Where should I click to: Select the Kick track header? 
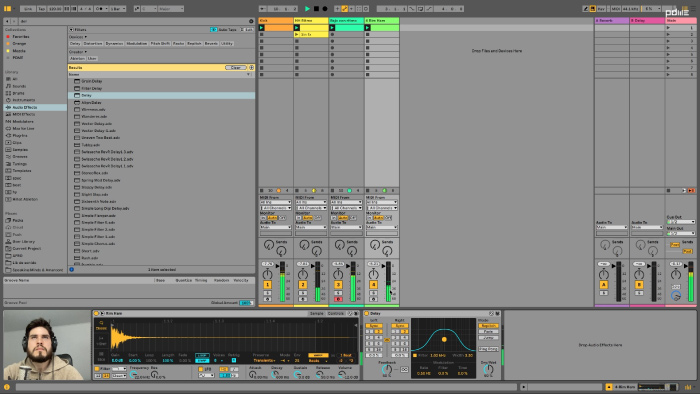(276, 21)
